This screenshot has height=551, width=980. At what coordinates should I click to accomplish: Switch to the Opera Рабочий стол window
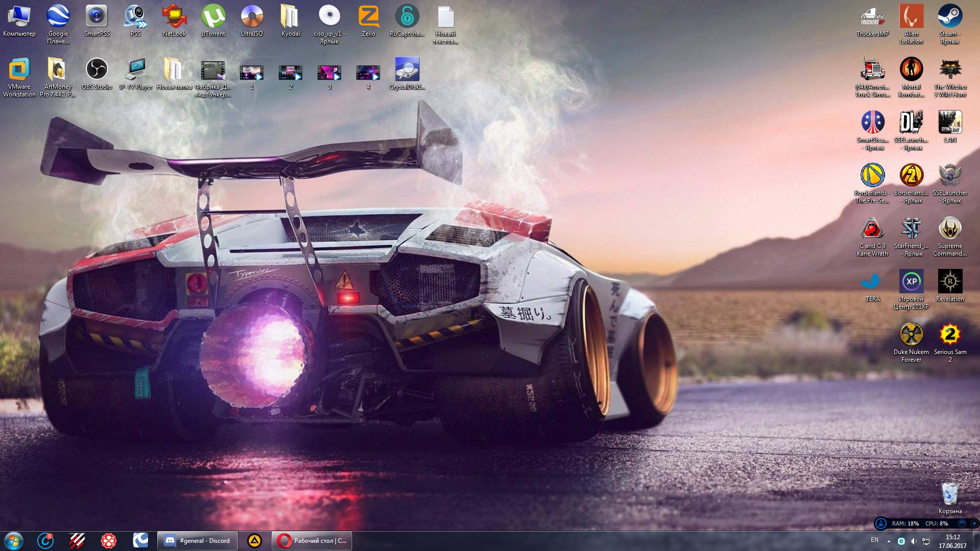pos(312,540)
